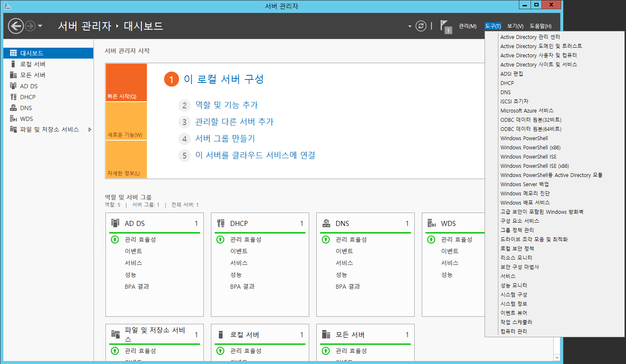Click the green status icon in DNS tile
The width and height of the screenshot is (626, 364).
click(326, 239)
